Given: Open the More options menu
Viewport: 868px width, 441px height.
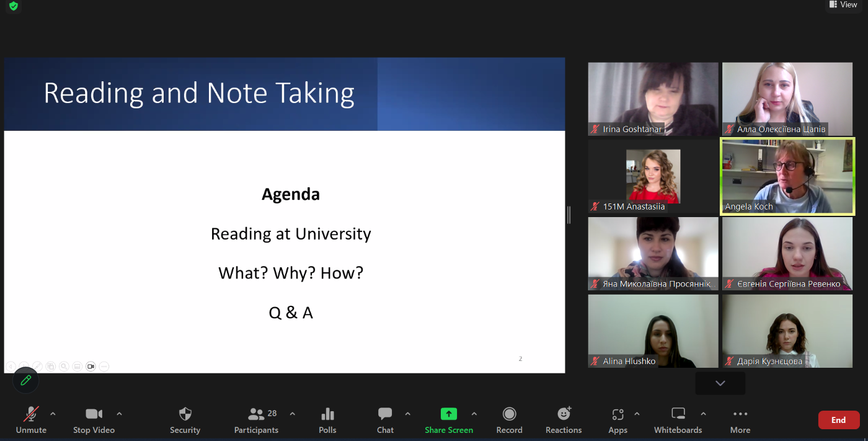Looking at the screenshot, I should click(740, 420).
